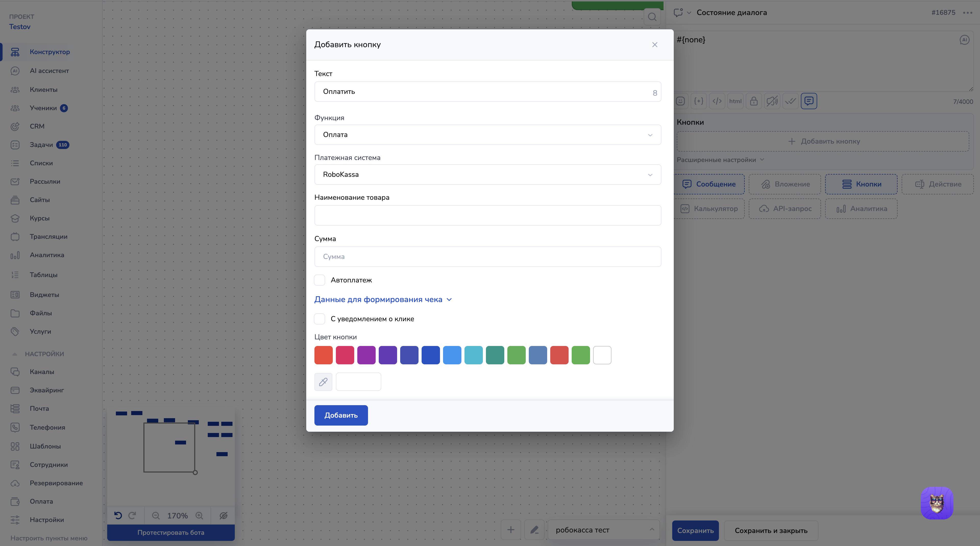Click the plus icon to add scenario
The image size is (980, 546).
[510, 530]
